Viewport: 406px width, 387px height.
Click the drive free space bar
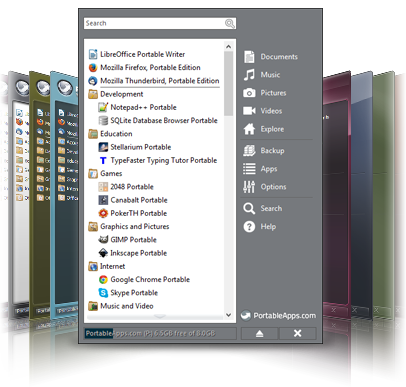click(160, 333)
